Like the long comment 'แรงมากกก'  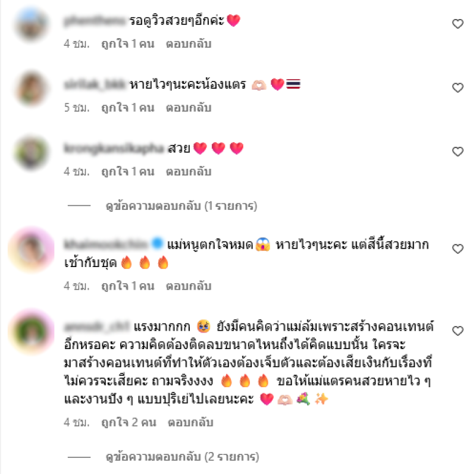click(458, 331)
